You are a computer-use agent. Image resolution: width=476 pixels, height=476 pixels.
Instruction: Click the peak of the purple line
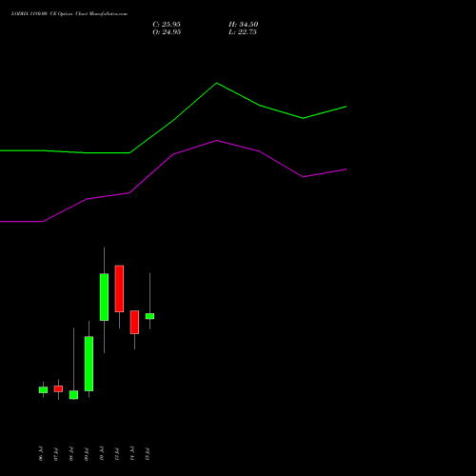[216, 140]
